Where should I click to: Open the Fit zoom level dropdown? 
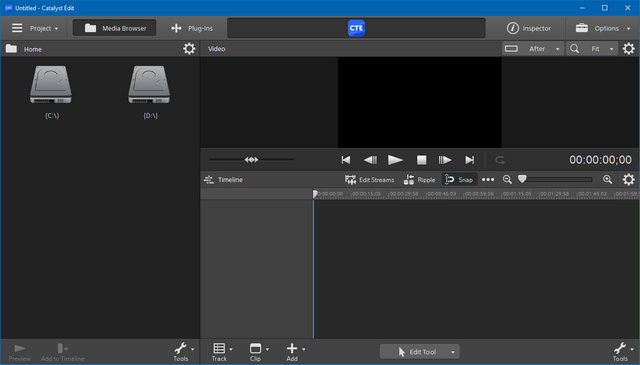pyautogui.click(x=602, y=49)
